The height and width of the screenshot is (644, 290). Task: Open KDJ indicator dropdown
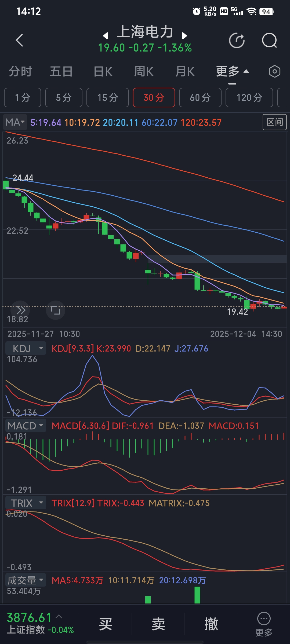tap(26, 348)
